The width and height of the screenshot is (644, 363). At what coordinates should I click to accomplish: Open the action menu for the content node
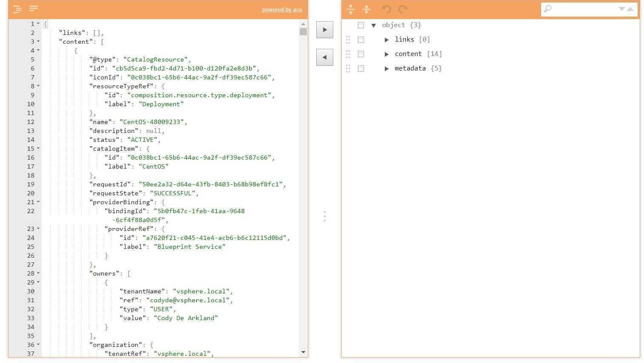click(361, 54)
